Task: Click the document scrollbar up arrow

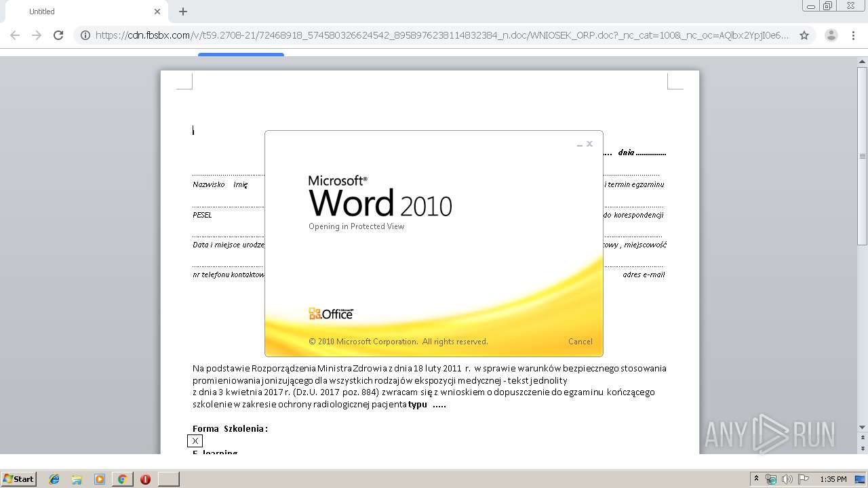Action: tap(863, 61)
